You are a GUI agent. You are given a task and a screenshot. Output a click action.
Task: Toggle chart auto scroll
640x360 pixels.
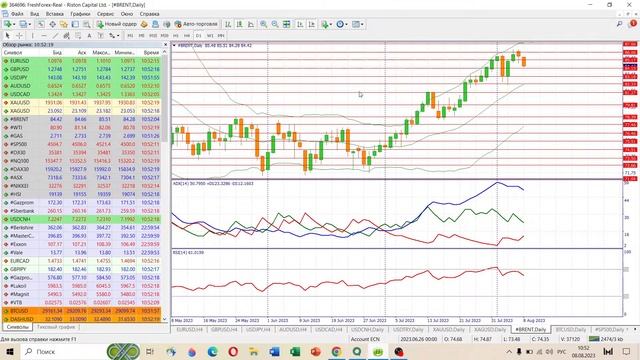tap(300, 24)
